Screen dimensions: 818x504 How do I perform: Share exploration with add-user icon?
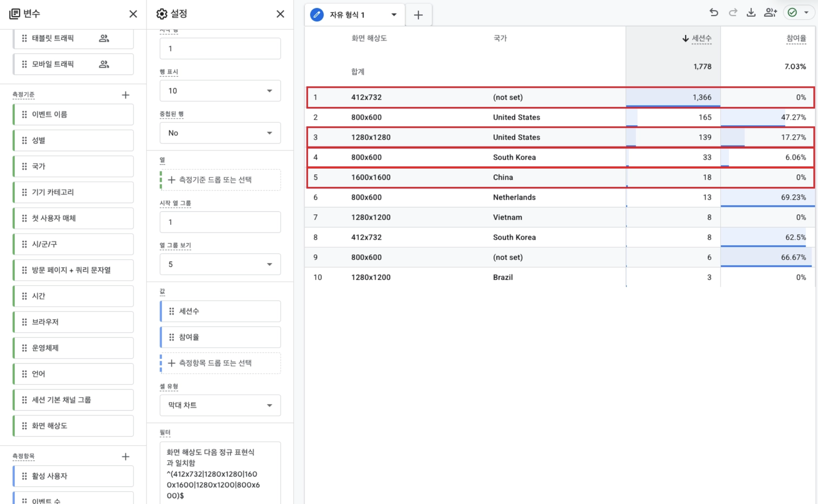pos(770,13)
